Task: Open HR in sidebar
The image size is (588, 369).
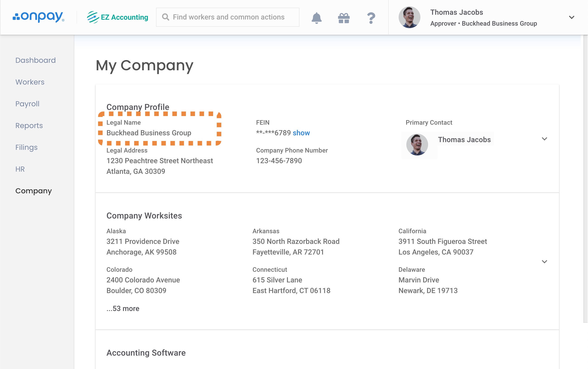Action: pyautogui.click(x=20, y=169)
